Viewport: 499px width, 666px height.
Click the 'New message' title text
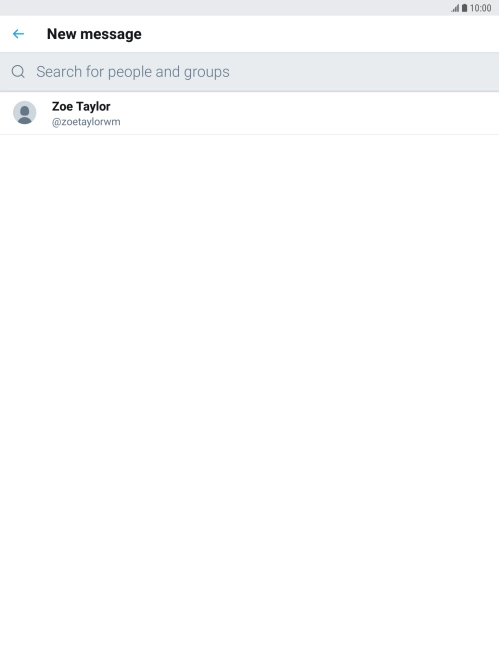[x=94, y=34]
